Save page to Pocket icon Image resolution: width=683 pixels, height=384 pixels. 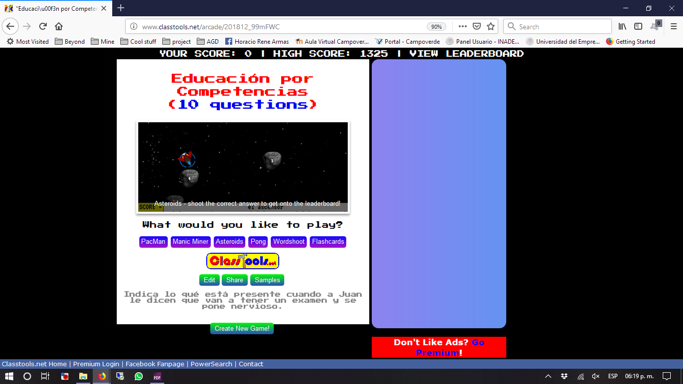(x=477, y=27)
